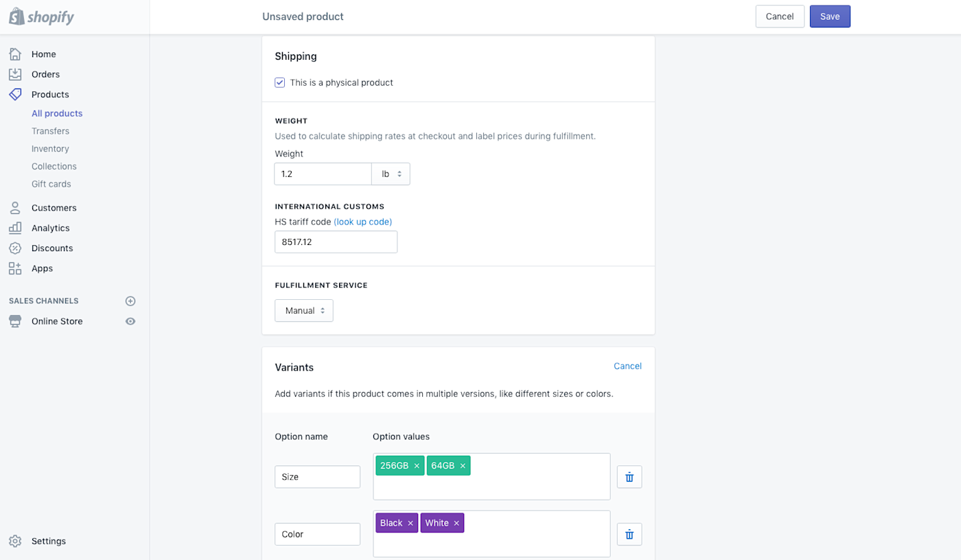Click the Apps grid icon
Image resolution: width=961 pixels, height=560 pixels.
pos(15,268)
